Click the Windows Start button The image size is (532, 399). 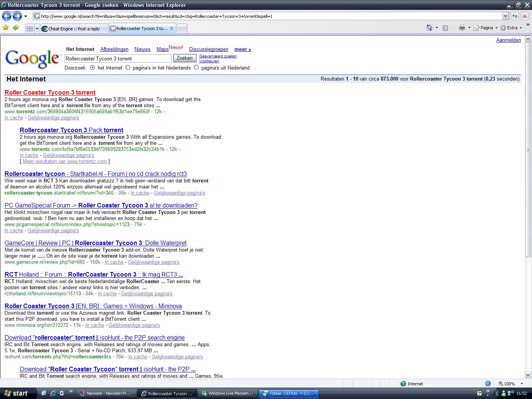coord(18,393)
